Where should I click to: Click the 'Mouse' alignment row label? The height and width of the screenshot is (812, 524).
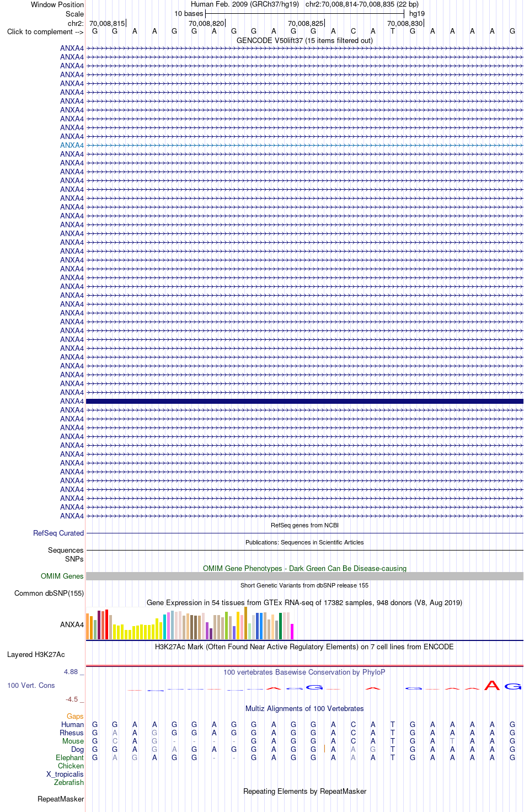point(73,741)
